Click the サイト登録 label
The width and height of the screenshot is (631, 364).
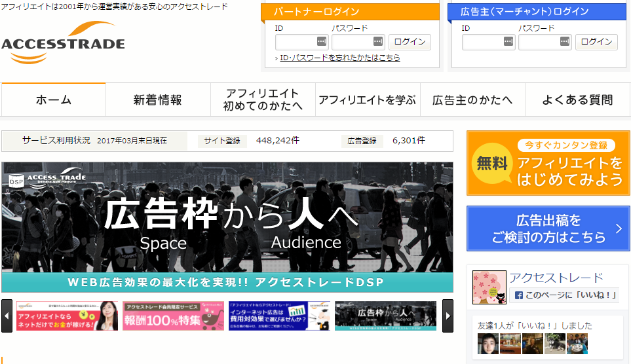coord(222,141)
